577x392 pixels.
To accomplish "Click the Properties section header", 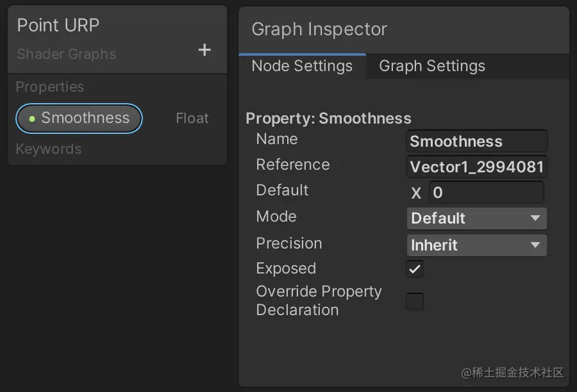I will tap(50, 87).
